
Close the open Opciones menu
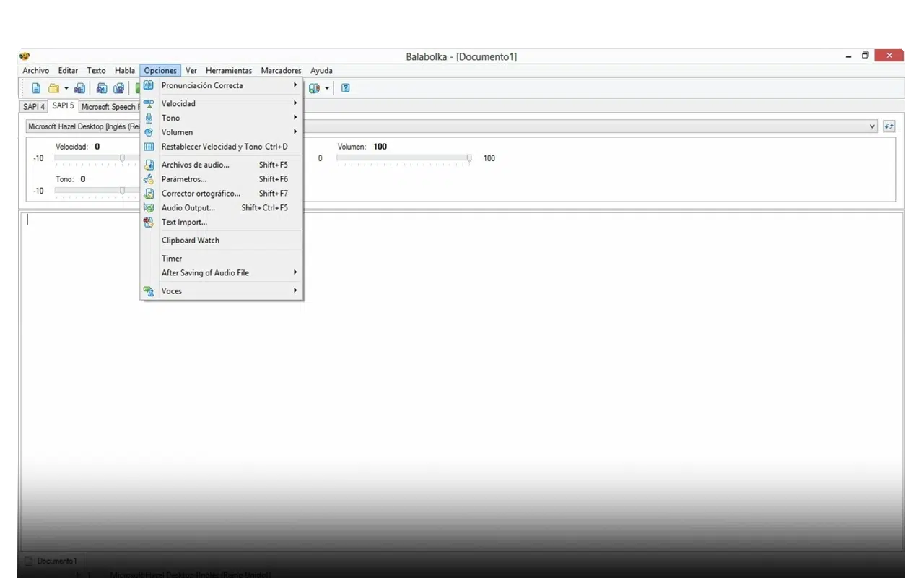click(x=160, y=71)
